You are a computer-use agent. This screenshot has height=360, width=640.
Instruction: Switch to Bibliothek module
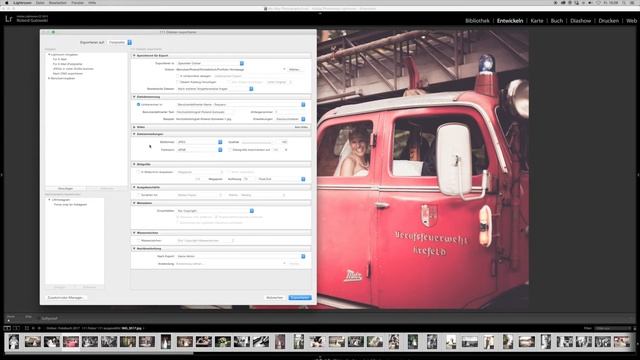(477, 20)
